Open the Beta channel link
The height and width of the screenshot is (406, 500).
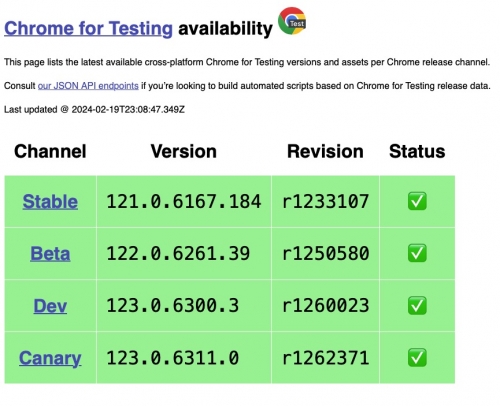50,254
